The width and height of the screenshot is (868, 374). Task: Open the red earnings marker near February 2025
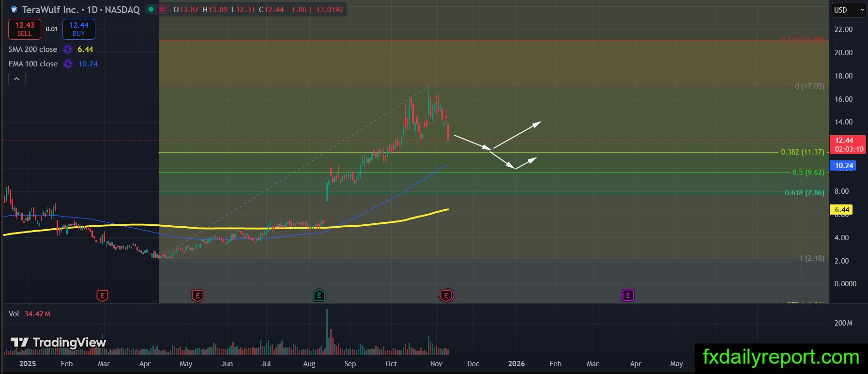tap(102, 296)
